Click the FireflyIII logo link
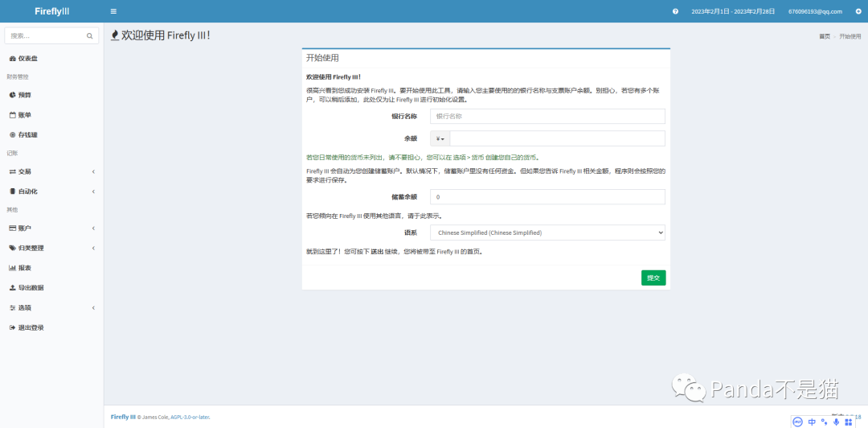 [52, 11]
